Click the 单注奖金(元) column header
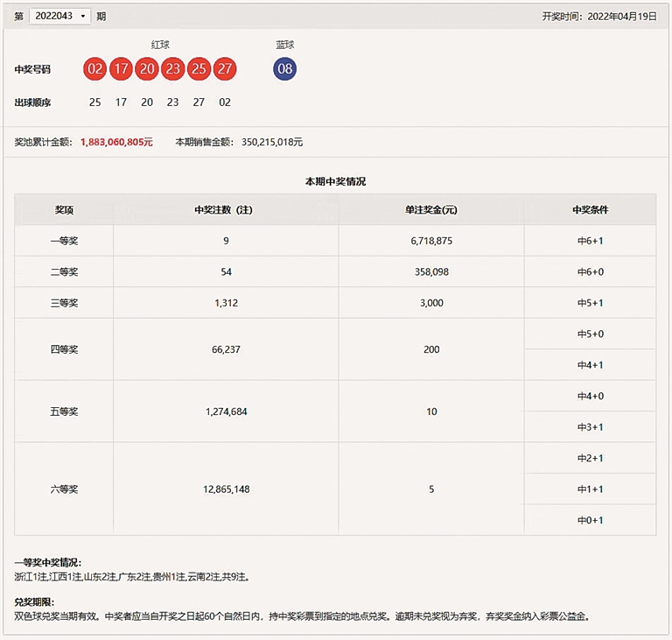 tap(431, 210)
